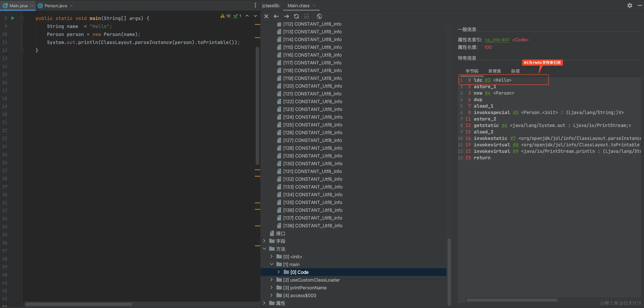Image resolution: width=644 pixels, height=308 pixels.
Task: Click the bytecode horizontal scrollbar
Action: click(x=512, y=300)
